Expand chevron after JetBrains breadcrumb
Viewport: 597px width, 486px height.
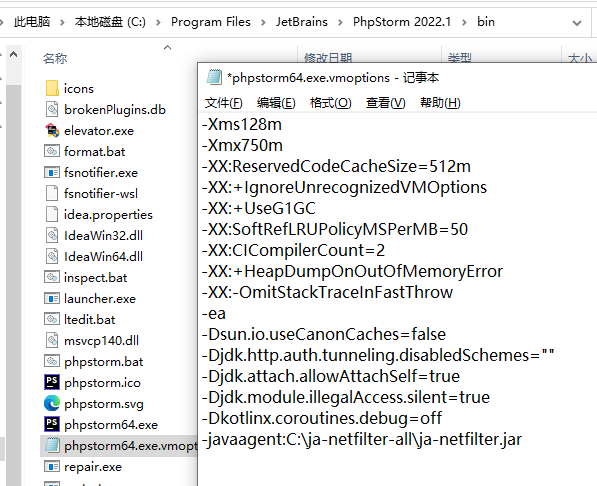pyautogui.click(x=340, y=22)
